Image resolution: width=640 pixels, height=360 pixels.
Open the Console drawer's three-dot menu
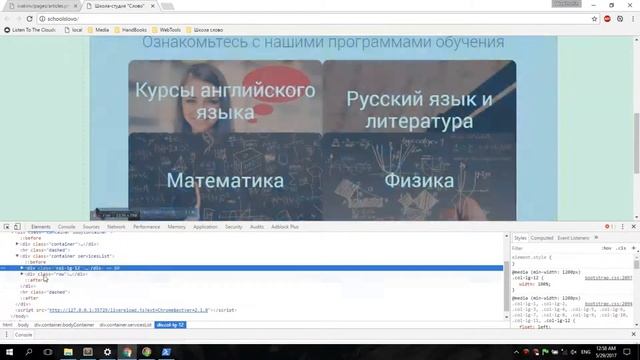pos(6,334)
